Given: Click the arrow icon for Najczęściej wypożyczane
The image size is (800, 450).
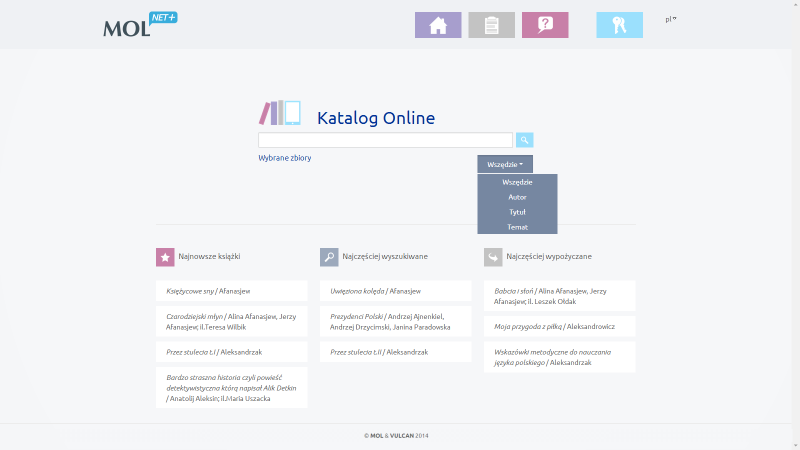Looking at the screenshot, I should point(493,257).
